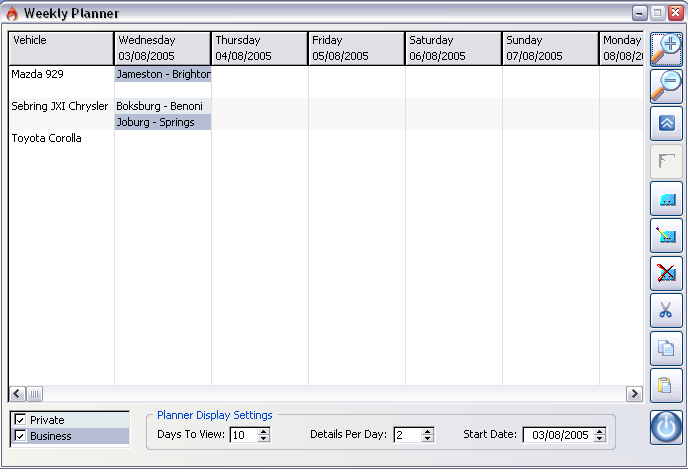Click the blue new booking icon

pos(666,199)
